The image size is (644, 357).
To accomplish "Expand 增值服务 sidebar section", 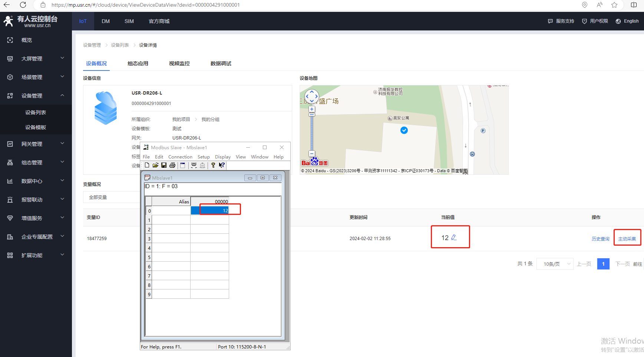I will coord(36,218).
